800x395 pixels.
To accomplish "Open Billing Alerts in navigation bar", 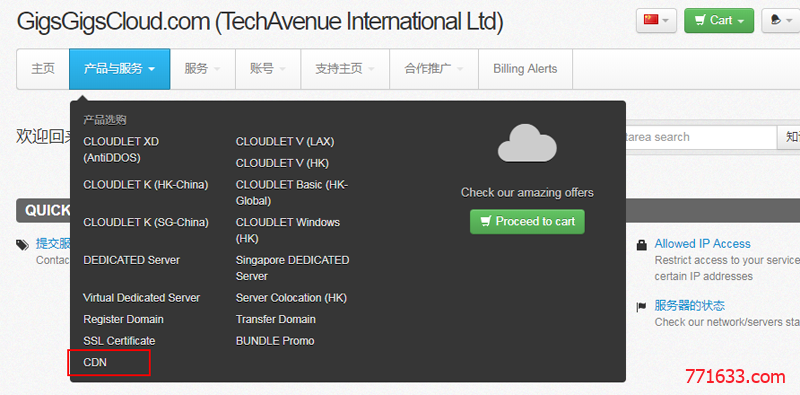I will 525,69.
